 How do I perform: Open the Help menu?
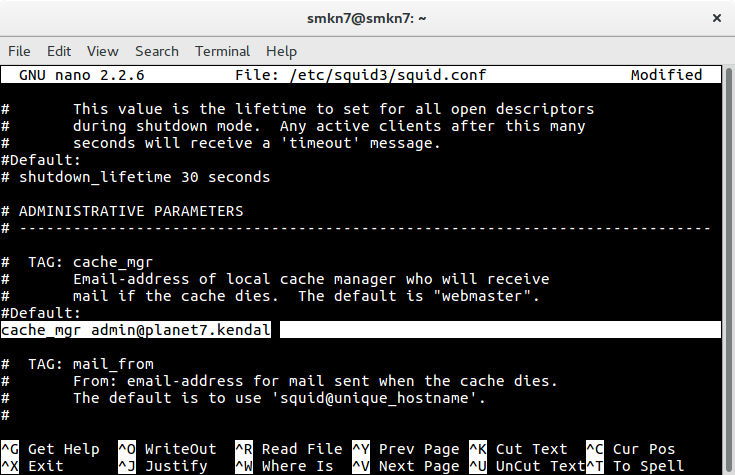pos(281,51)
